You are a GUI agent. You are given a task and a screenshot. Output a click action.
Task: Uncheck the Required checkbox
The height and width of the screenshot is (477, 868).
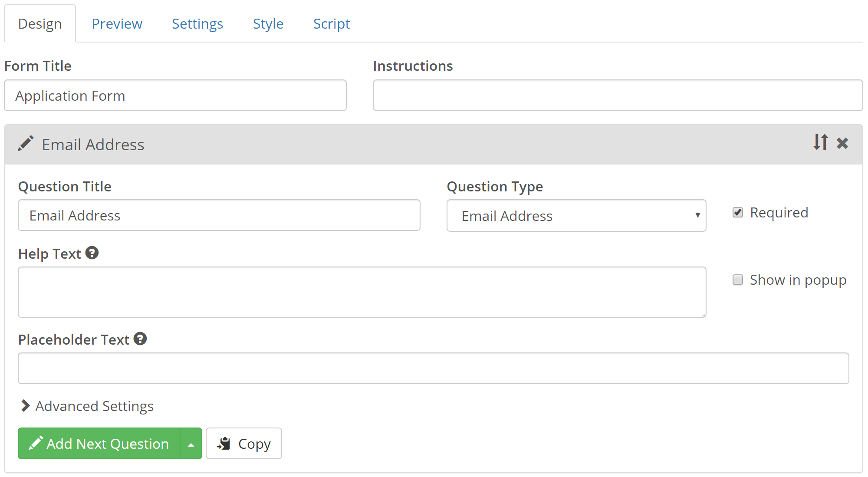[738, 213]
